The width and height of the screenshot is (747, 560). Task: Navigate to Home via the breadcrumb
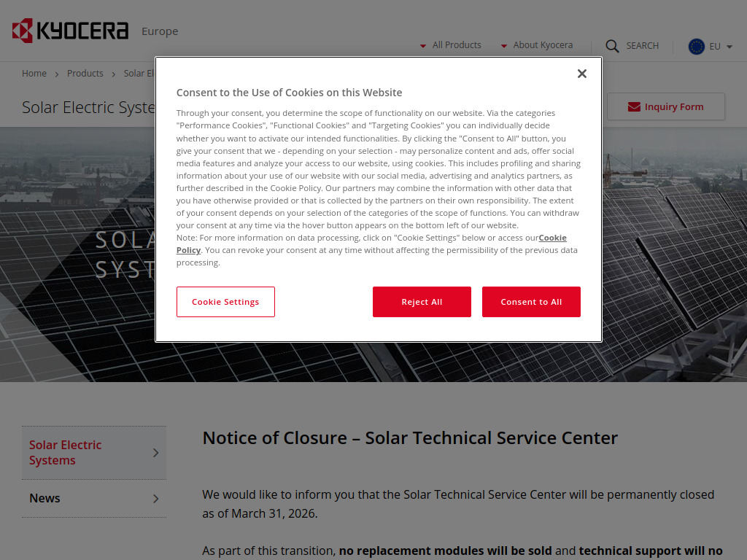(34, 73)
